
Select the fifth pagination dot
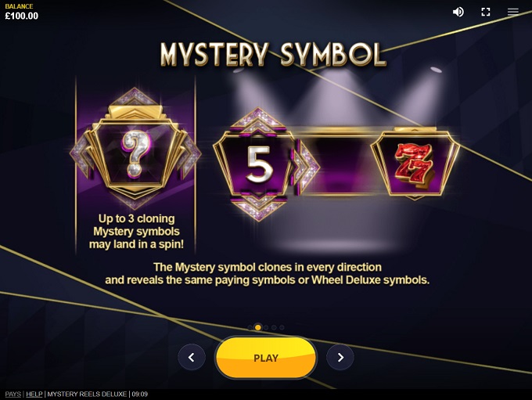282,328
